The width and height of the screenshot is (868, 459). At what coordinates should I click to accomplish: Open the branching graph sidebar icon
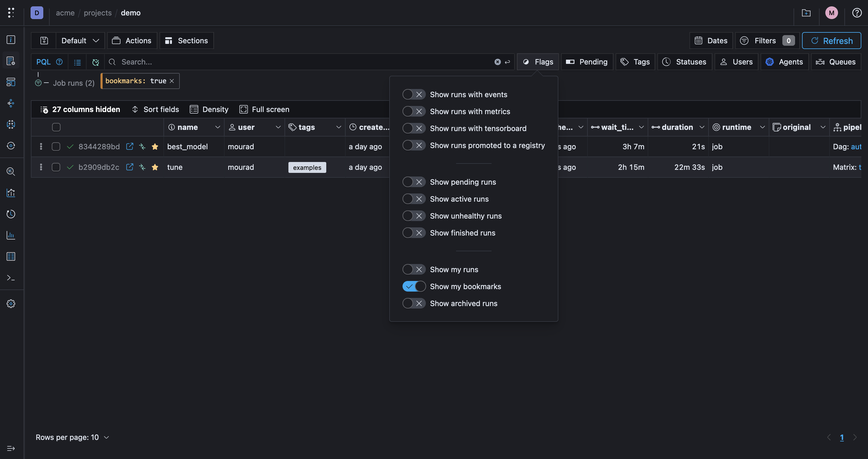(x=11, y=103)
